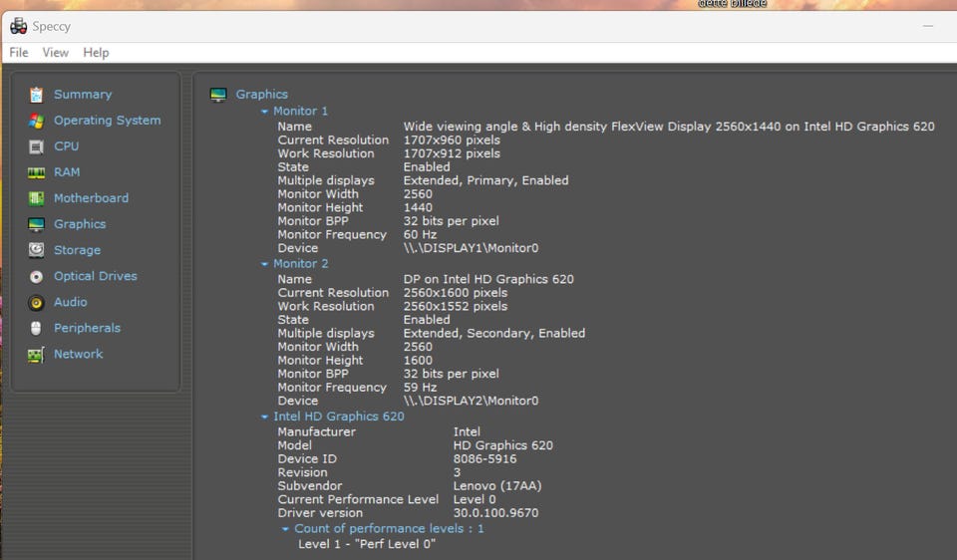This screenshot has height=560, width=957.
Task: Click the Manufacturer value 'Intel'
Action: pyautogui.click(x=467, y=431)
